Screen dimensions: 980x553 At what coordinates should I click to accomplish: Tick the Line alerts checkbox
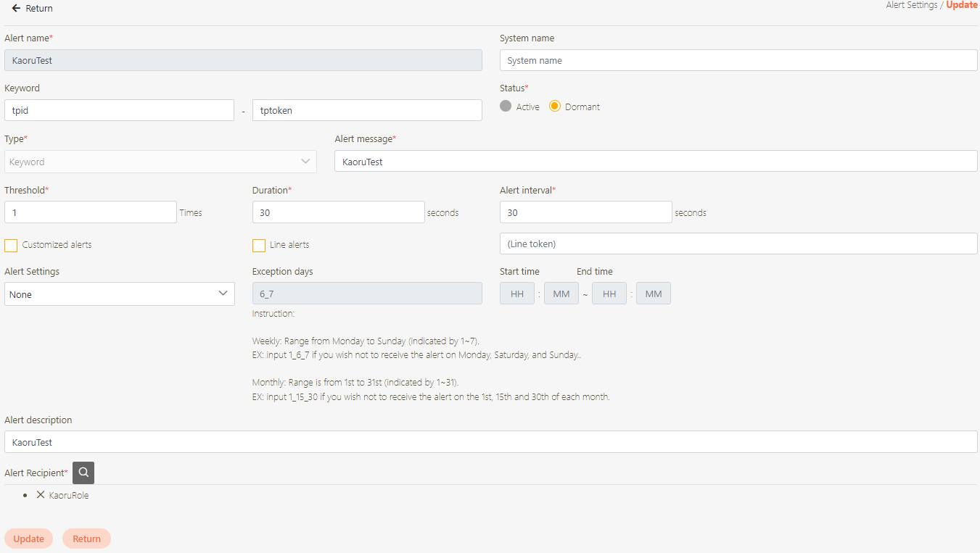[x=259, y=245]
